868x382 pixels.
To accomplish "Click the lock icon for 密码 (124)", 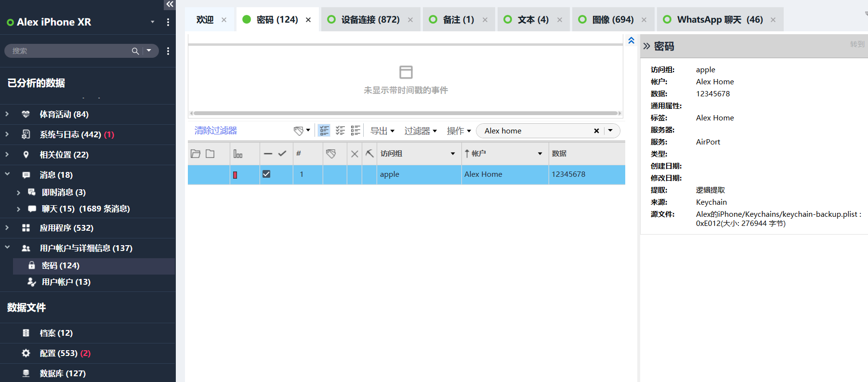I will click(x=32, y=265).
